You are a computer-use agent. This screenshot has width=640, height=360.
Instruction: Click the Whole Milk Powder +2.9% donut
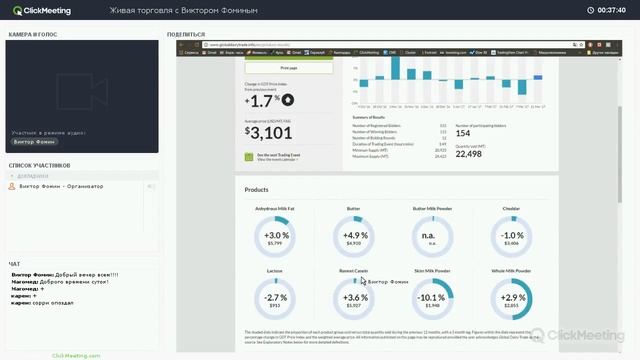click(511, 299)
